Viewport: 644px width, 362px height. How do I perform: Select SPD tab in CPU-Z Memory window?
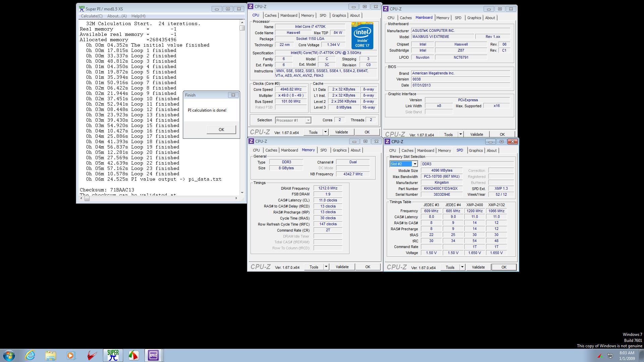tap(323, 150)
